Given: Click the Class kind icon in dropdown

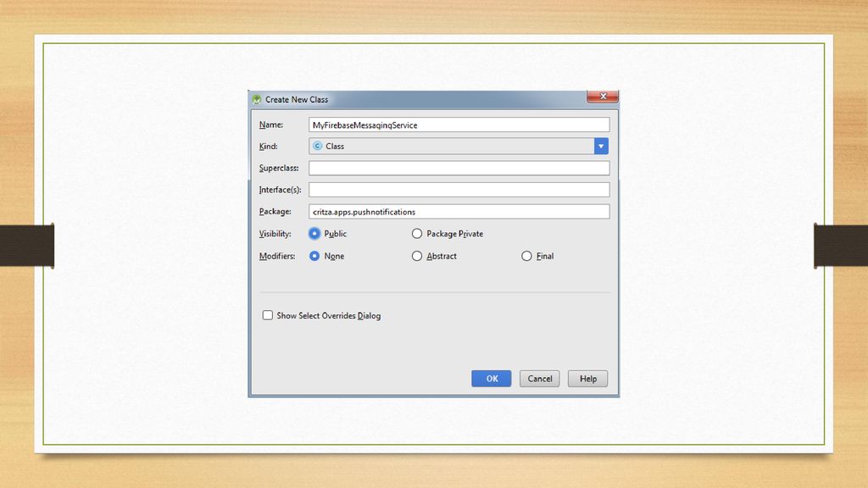Looking at the screenshot, I should tap(317, 146).
